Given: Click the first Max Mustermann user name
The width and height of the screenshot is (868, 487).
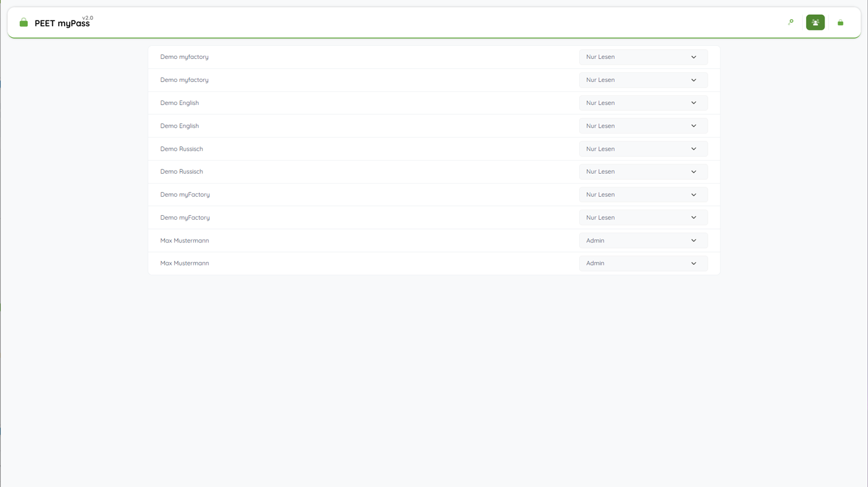Looking at the screenshot, I should pyautogui.click(x=184, y=241).
